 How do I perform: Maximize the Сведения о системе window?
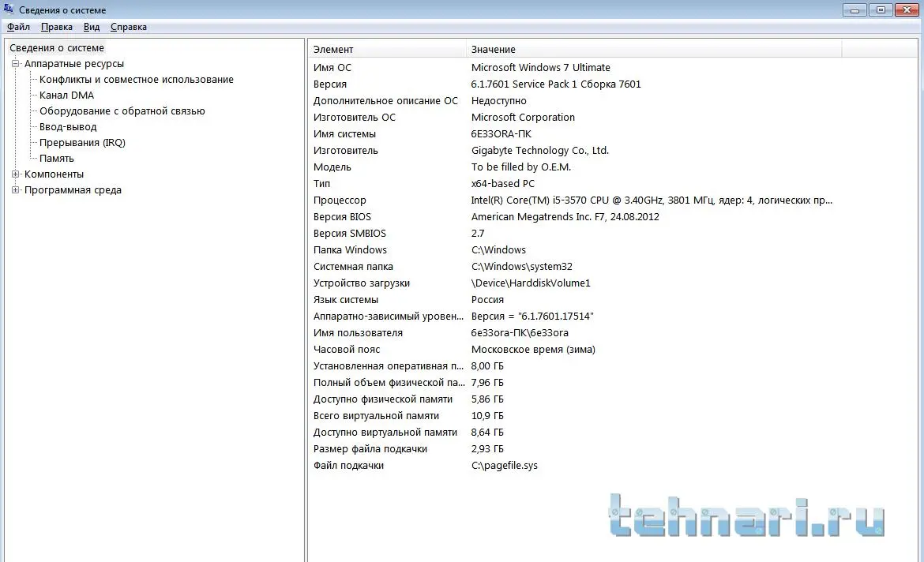coord(881,9)
